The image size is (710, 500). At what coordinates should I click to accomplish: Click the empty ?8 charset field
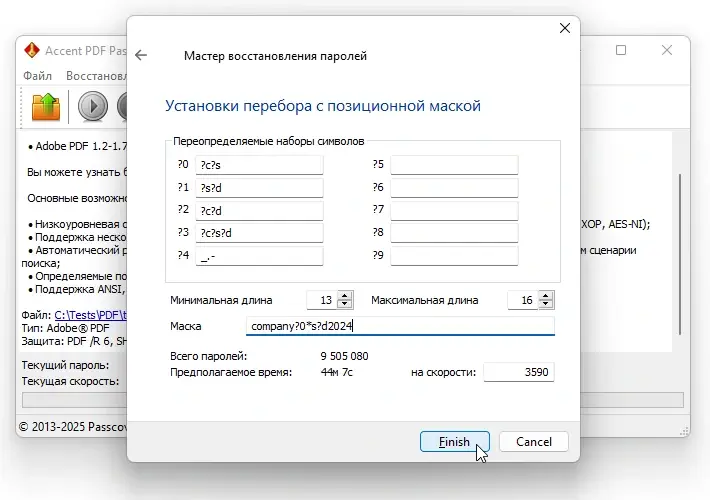(x=454, y=233)
